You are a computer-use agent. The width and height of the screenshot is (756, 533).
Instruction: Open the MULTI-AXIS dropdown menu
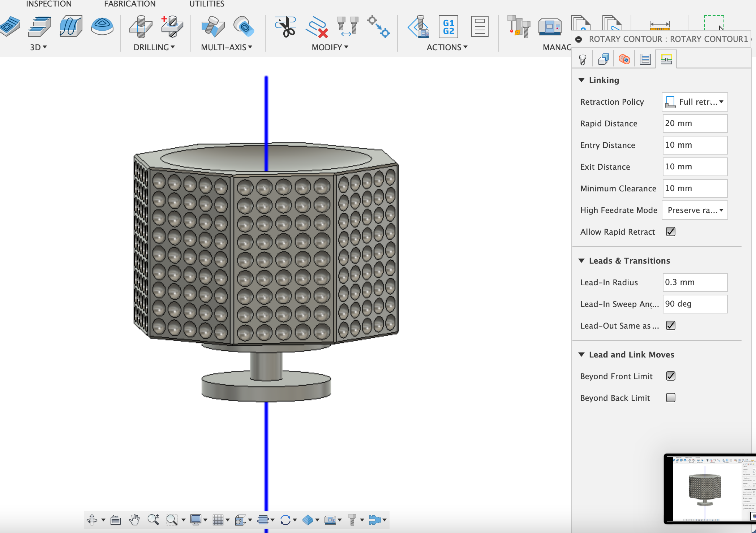[x=227, y=47]
